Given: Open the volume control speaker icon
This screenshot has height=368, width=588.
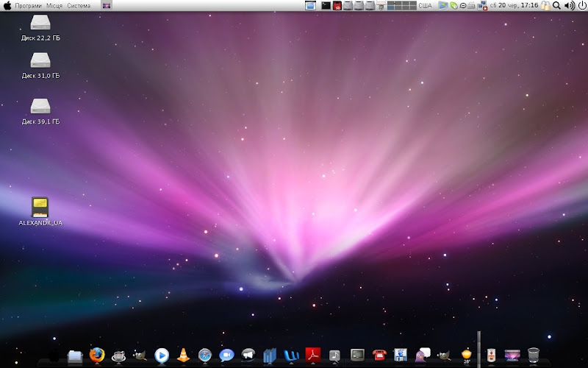Looking at the screenshot, I should click(x=569, y=5).
